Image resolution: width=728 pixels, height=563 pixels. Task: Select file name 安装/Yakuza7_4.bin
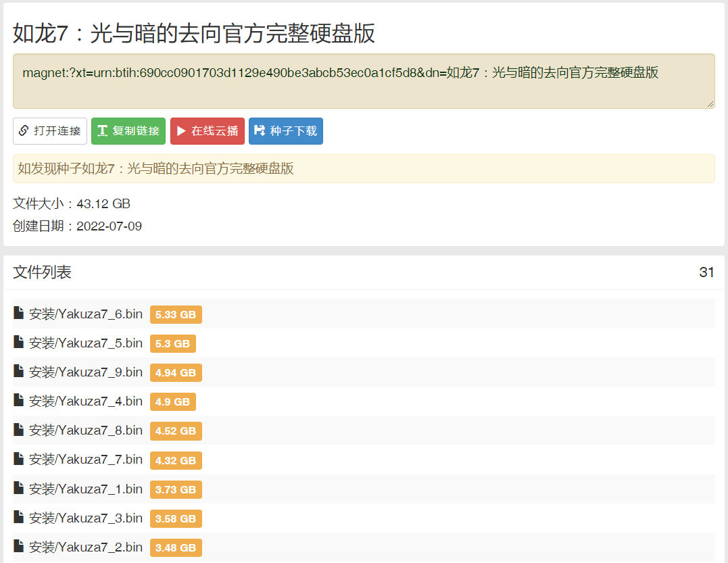pos(86,401)
